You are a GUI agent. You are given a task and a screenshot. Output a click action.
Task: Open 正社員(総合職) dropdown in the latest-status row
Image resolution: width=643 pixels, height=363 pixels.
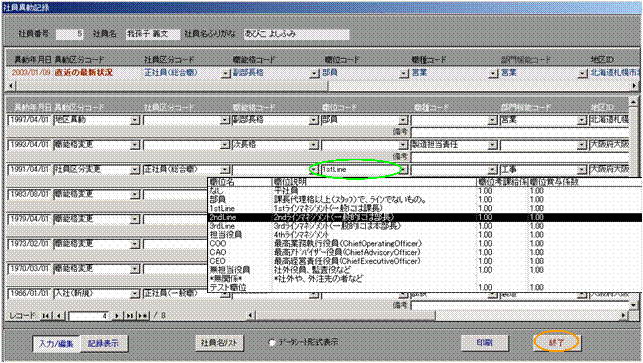pos(225,73)
